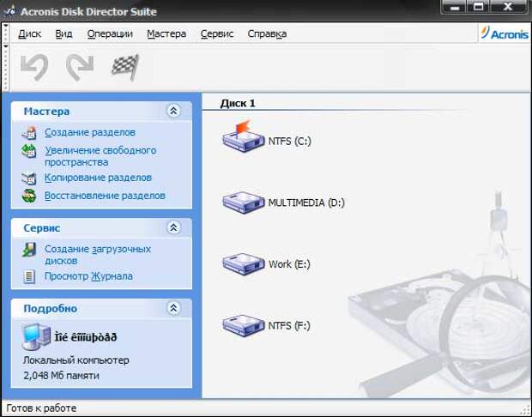Click the computer icon in Подробно panel
This screenshot has height=417, width=532.
pyautogui.click(x=36, y=336)
